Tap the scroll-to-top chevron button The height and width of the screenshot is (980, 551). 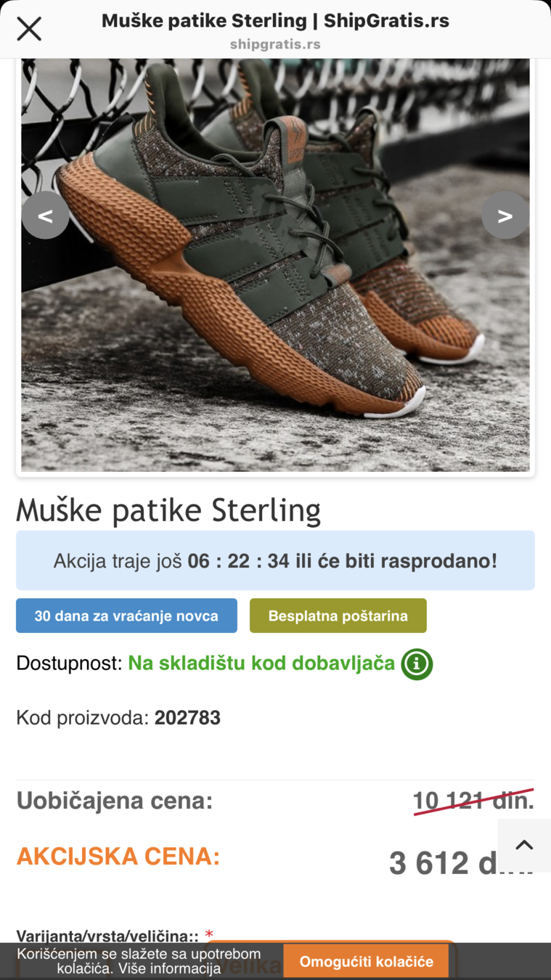click(x=524, y=845)
